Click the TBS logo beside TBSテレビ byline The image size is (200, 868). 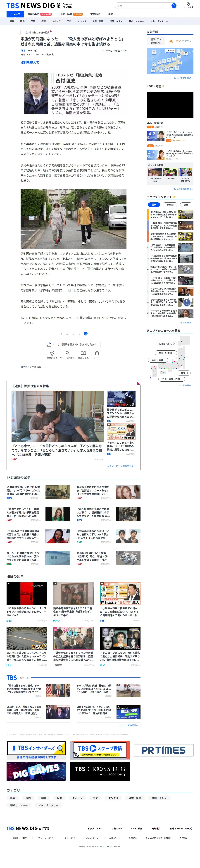23,50
